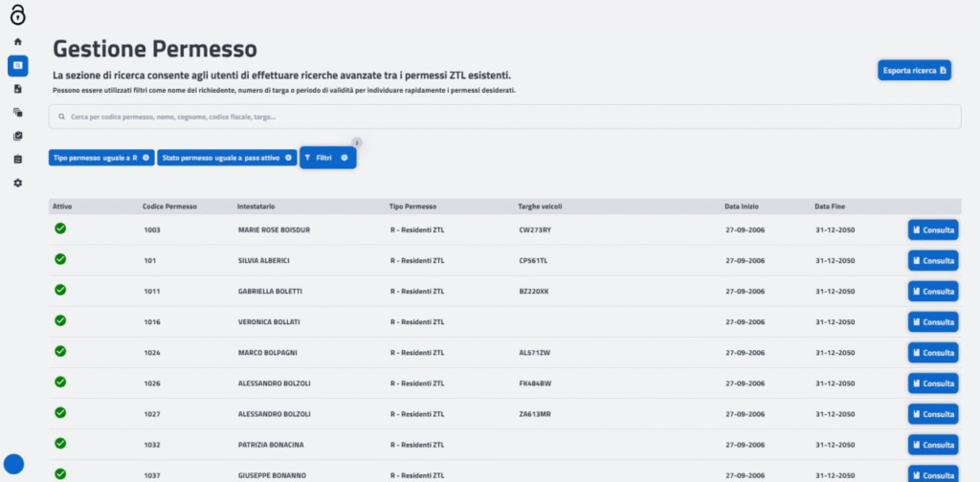Open the checked clipboard sidebar icon

click(x=17, y=136)
